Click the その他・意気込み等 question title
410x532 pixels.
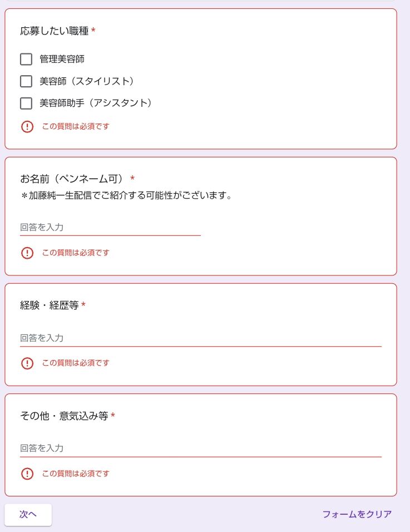[64, 416]
